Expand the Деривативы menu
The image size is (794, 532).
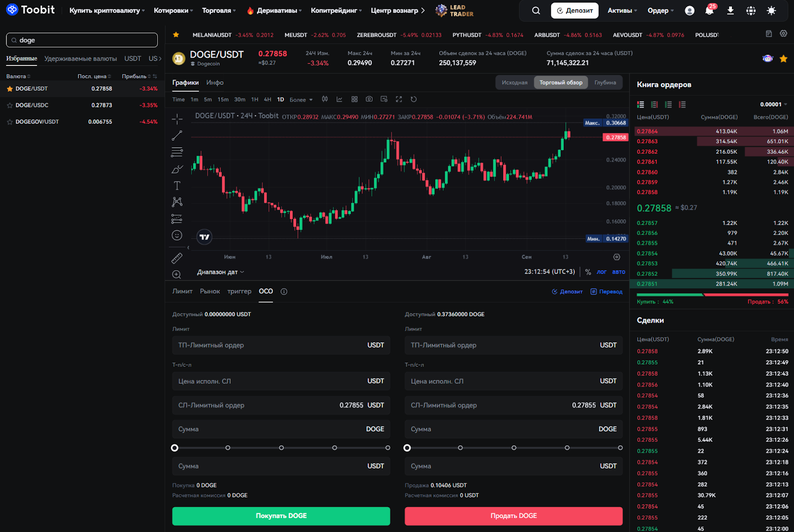coord(274,10)
